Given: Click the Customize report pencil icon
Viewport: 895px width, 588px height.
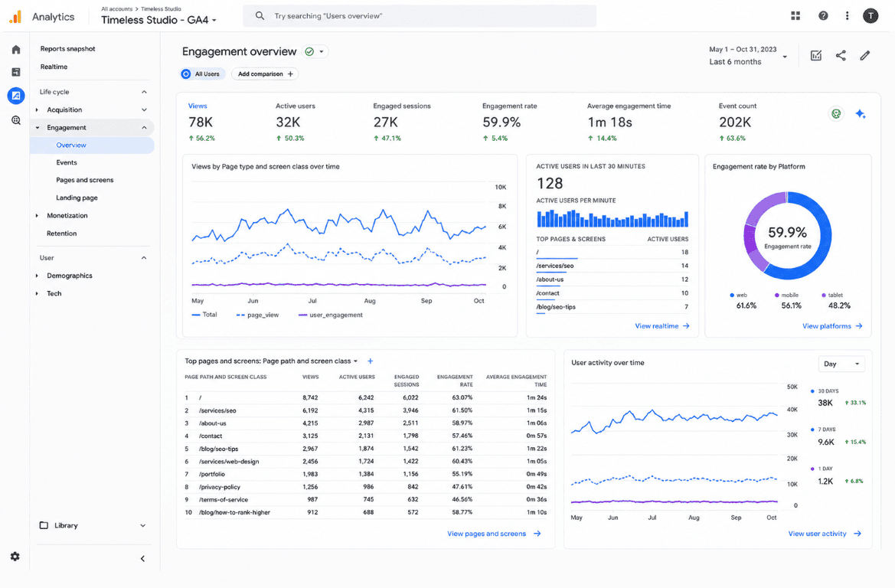Looking at the screenshot, I should [865, 55].
